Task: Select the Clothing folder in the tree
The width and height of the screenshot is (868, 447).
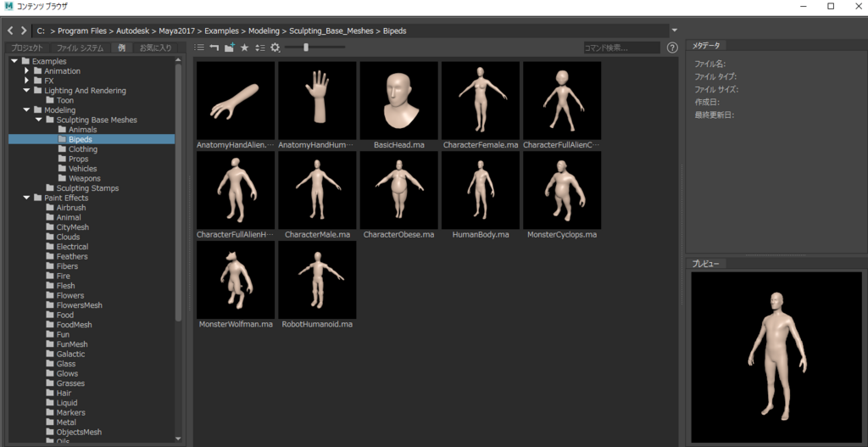Action: pos(78,149)
